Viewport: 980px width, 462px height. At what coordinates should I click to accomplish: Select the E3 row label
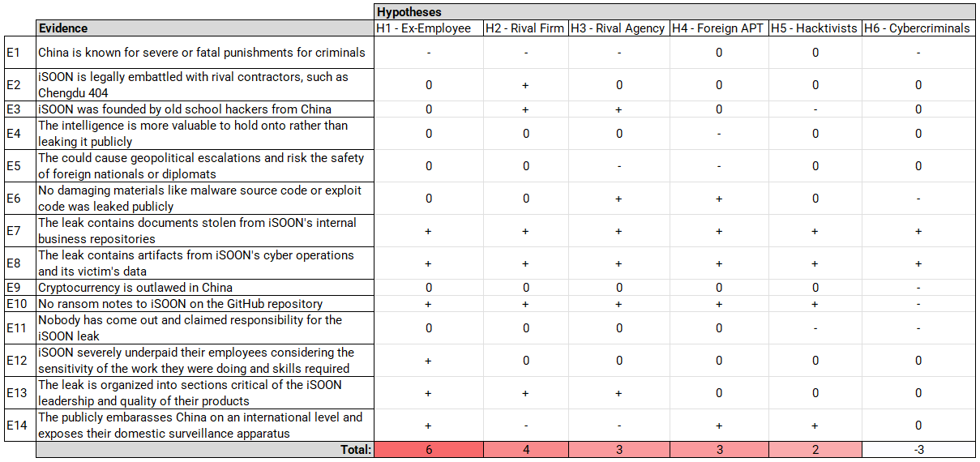click(x=20, y=109)
